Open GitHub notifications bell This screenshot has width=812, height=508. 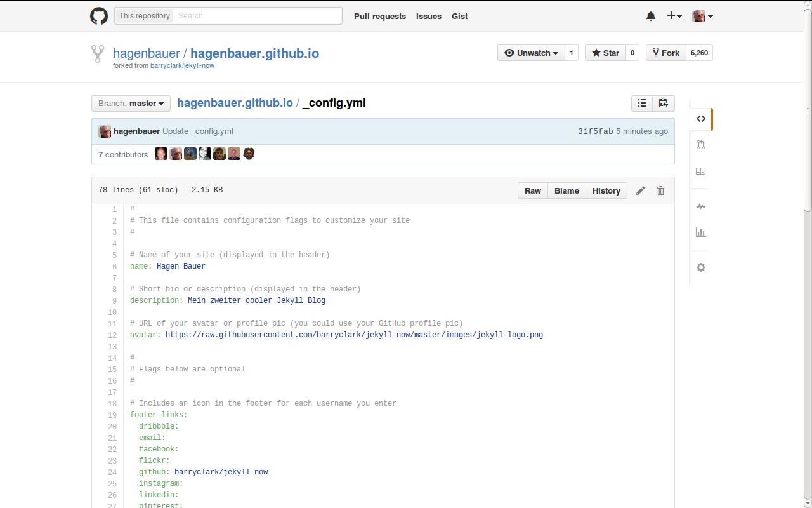(650, 16)
